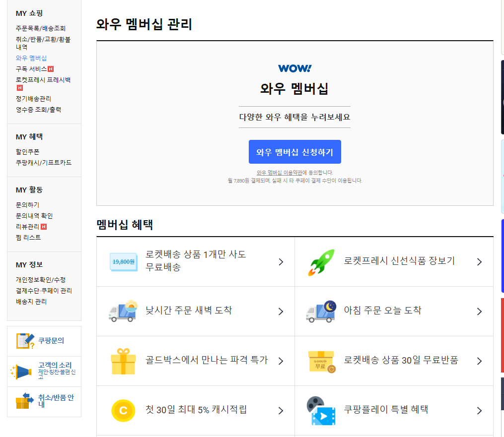The height and width of the screenshot is (437, 504).
Task: Open 취소/반품/교환/환불 내역 menu item
Action: [43, 43]
